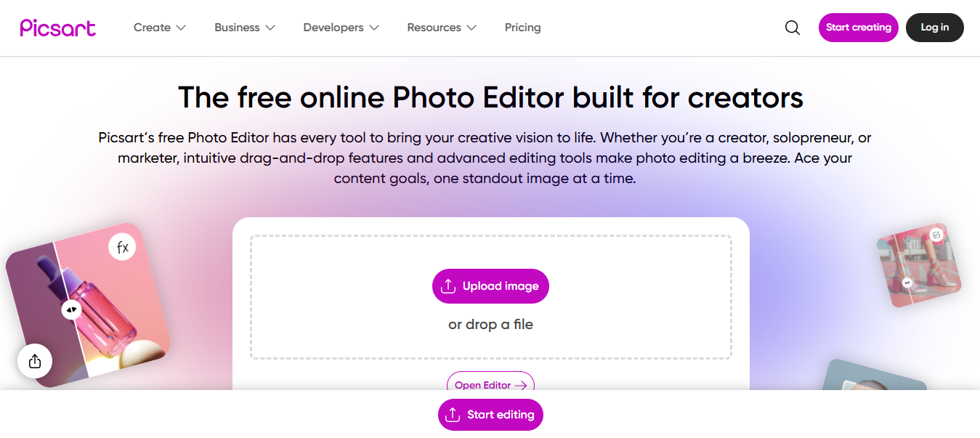The height and width of the screenshot is (438, 980).
Task: Click the drop-a-file upload area
Action: pos(490,324)
